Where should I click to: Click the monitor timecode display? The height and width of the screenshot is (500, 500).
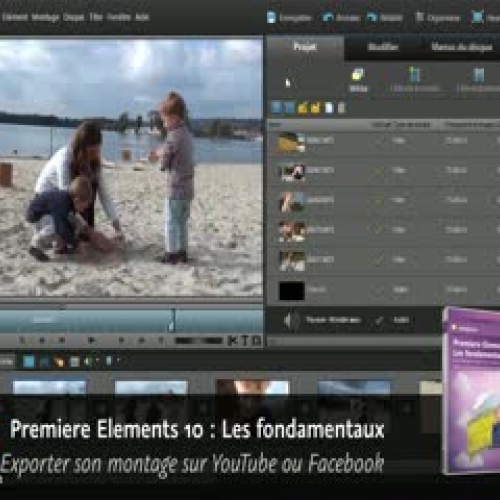click(x=199, y=341)
